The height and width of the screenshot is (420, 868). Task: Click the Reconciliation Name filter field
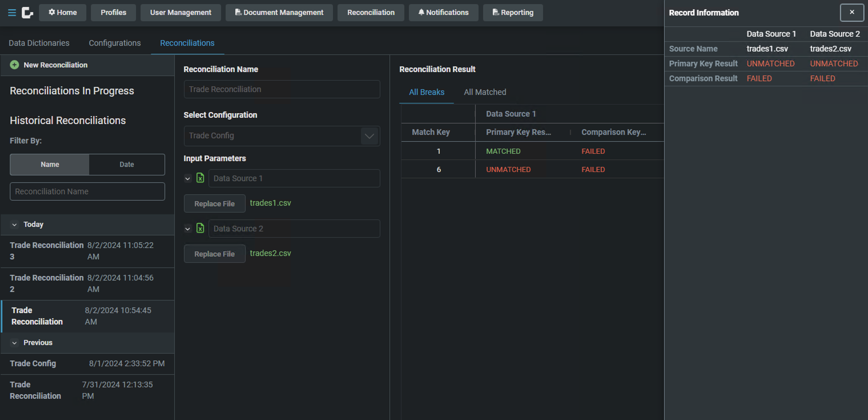87,191
